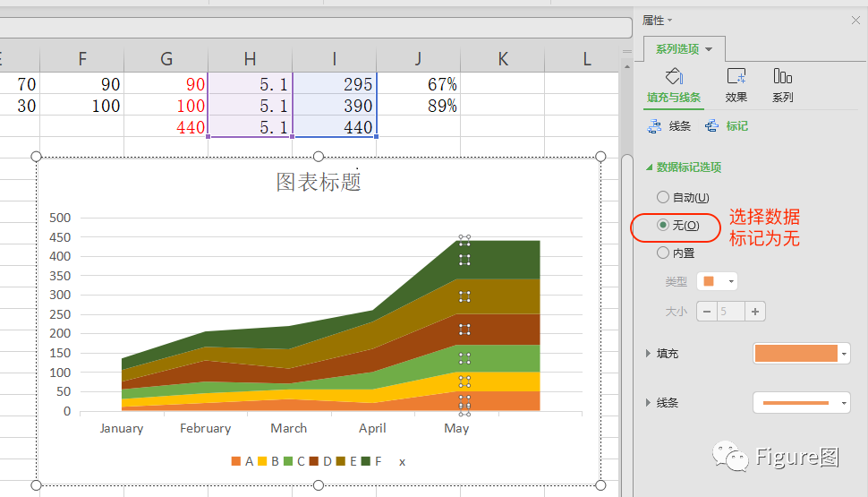This screenshot has width=868, height=497.
Task: Select column header K
Action: 503,59
